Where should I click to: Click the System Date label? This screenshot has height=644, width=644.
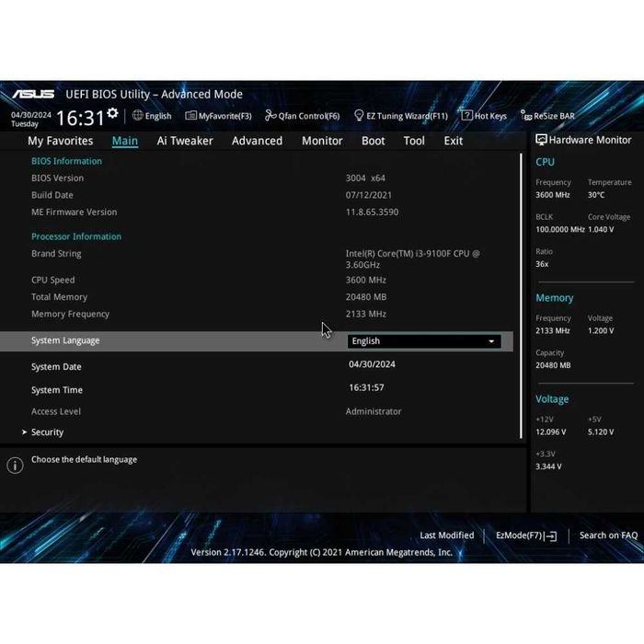[56, 367]
